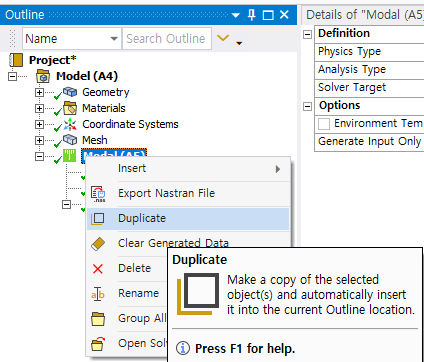Open the Name filter dropdown
The image size is (424, 362).
tap(114, 39)
